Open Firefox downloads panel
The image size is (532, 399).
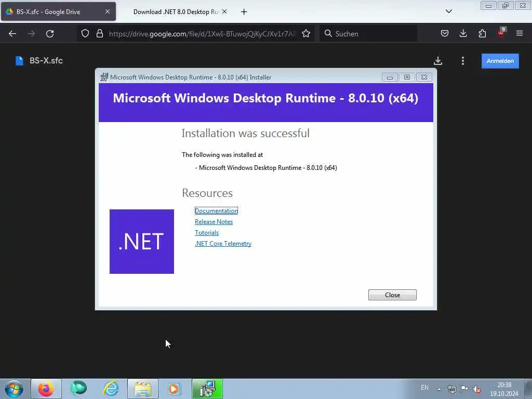(463, 33)
